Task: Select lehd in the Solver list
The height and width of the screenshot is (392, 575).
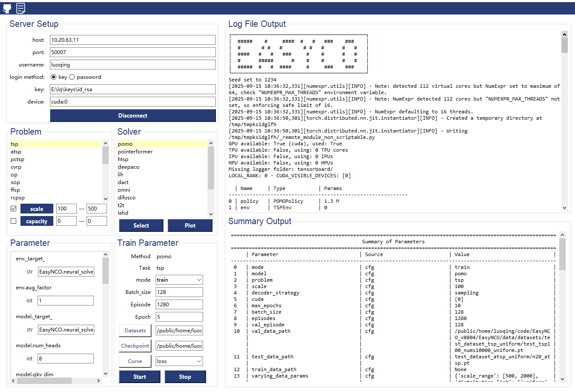Action: pyautogui.click(x=162, y=213)
